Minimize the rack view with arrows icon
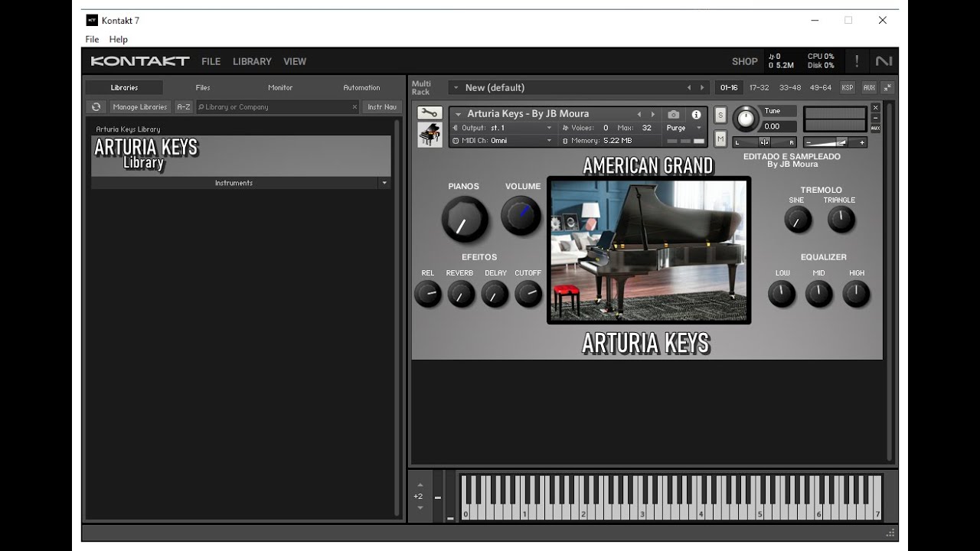Screen dimensions: 980x551 tap(887, 87)
